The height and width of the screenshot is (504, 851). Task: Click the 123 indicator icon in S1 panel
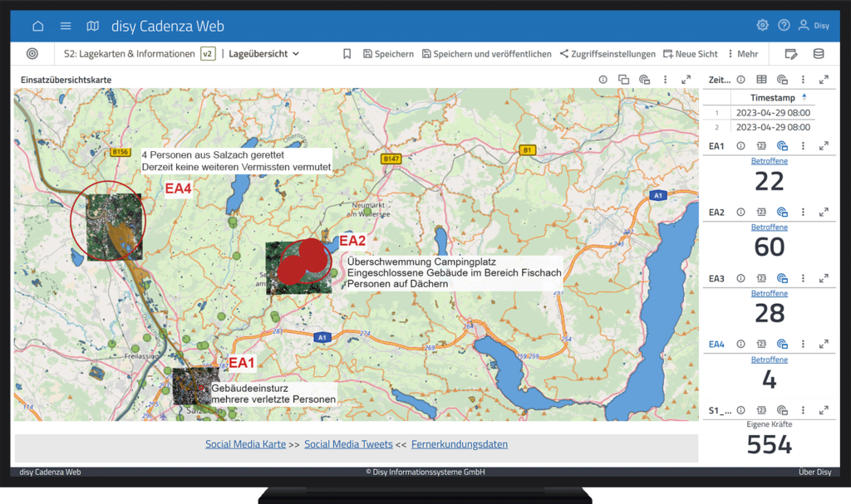pyautogui.click(x=761, y=409)
